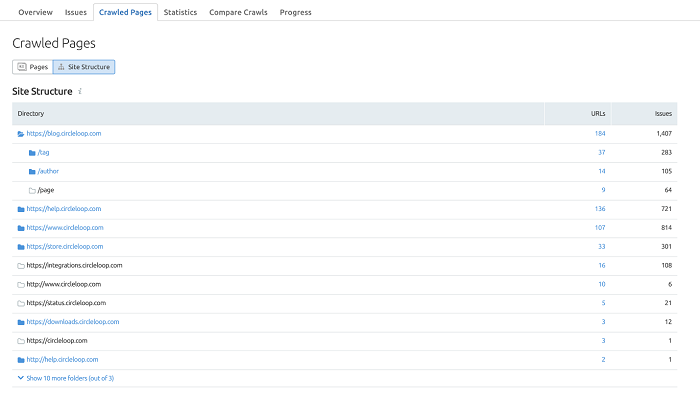This screenshot has height=401, width=700.
Task: Click URL count 3 for downloads.circleloop.com
Action: (603, 322)
